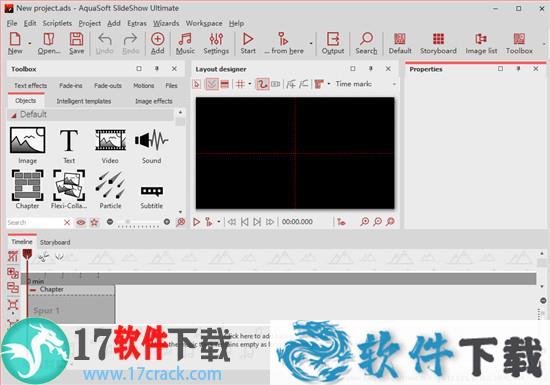Switch to Image list view
Image resolution: width=550 pixels, height=385 pixels.
481,43
